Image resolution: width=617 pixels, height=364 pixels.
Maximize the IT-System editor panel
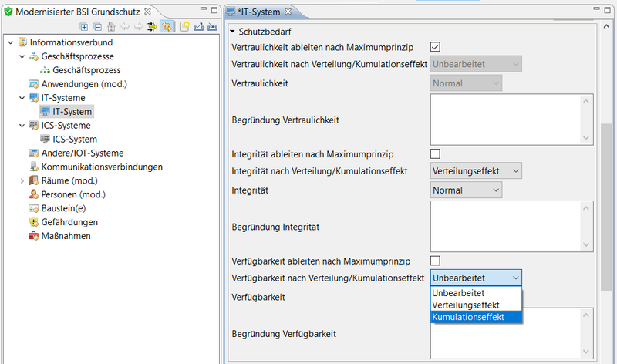click(x=608, y=10)
